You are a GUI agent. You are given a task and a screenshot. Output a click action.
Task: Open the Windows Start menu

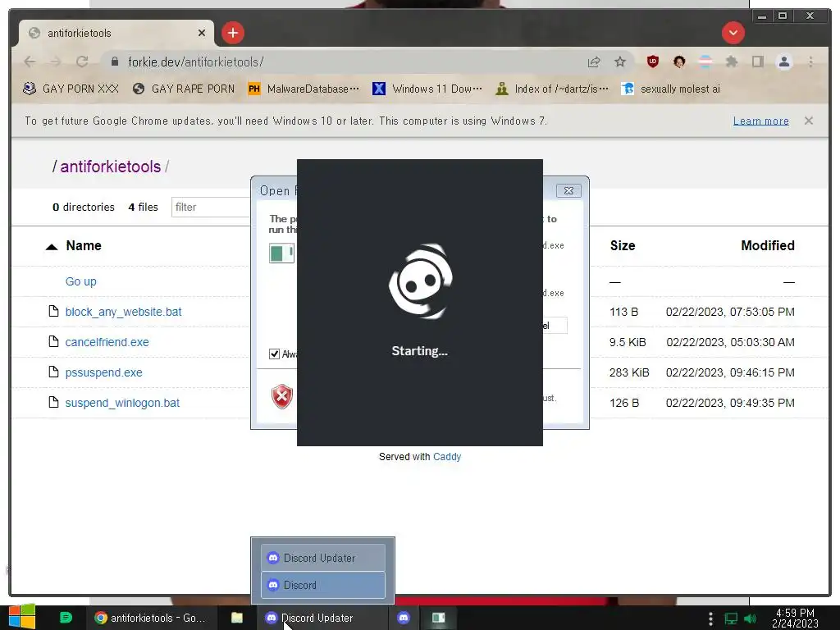(x=22, y=617)
